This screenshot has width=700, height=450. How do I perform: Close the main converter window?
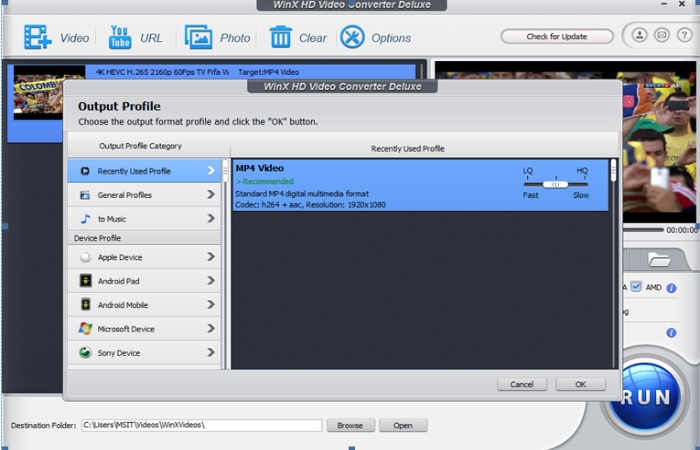click(x=682, y=4)
